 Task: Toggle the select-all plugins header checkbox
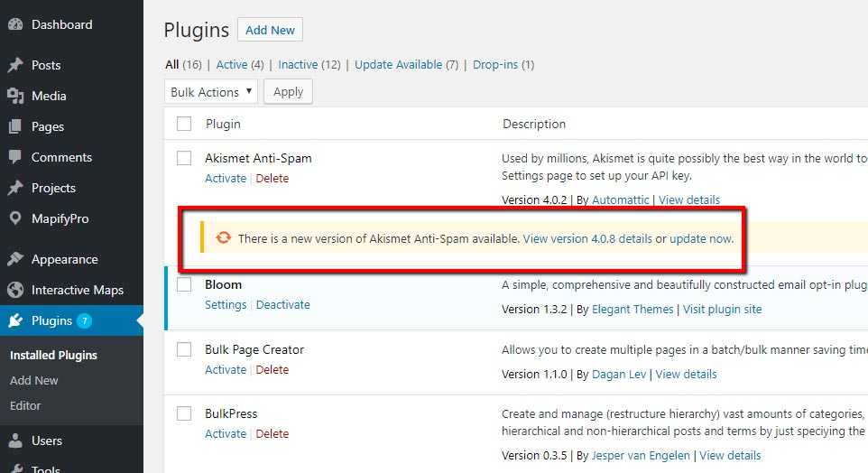click(x=184, y=124)
